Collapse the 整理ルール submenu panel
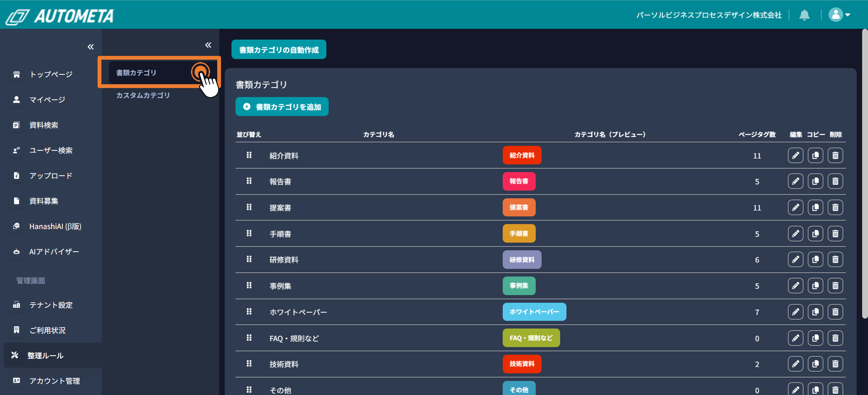The width and height of the screenshot is (868, 395). (208, 45)
